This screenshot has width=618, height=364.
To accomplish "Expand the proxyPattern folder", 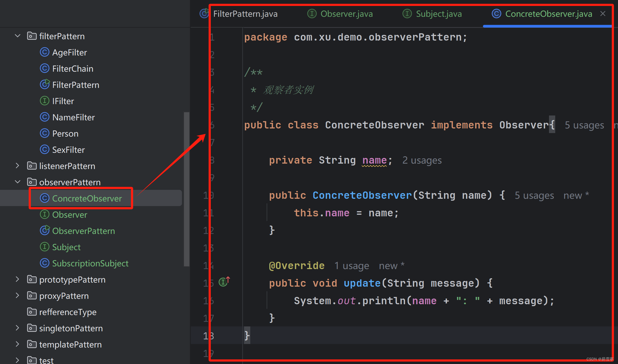I will (x=18, y=296).
